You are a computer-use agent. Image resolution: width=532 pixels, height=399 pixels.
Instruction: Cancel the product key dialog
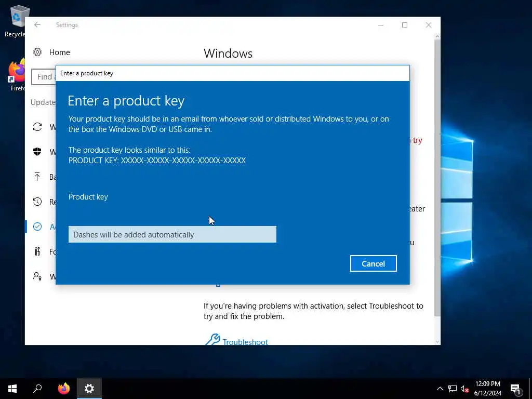(373, 263)
